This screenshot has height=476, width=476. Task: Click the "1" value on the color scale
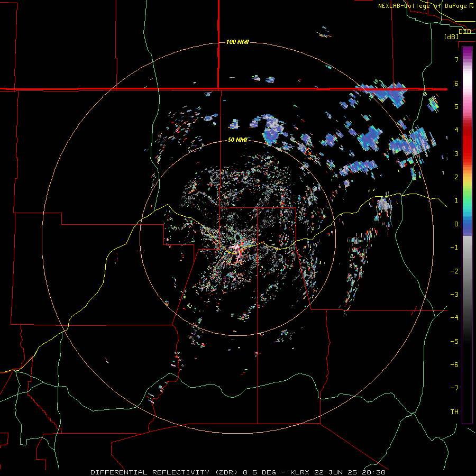(456, 200)
